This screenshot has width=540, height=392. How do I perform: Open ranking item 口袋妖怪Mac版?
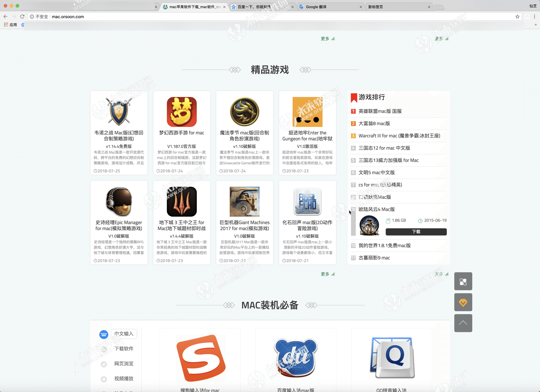(x=375, y=197)
